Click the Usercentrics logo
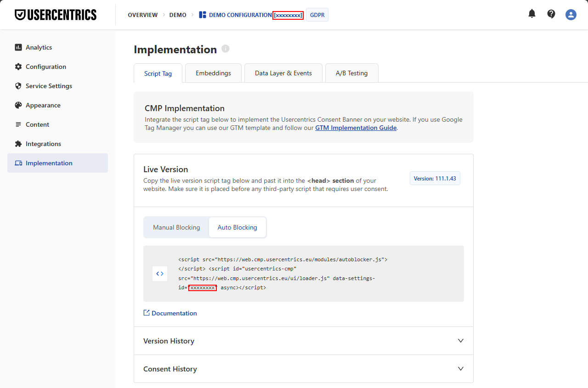This screenshot has height=388, width=588. (56, 15)
